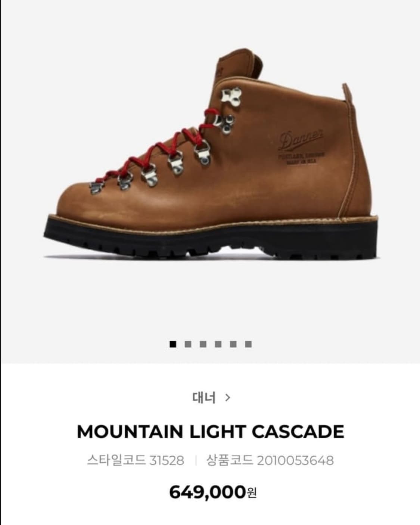Image resolution: width=420 pixels, height=525 pixels.
Task: Click the chevron arrow next to 대너
Action: (x=228, y=398)
